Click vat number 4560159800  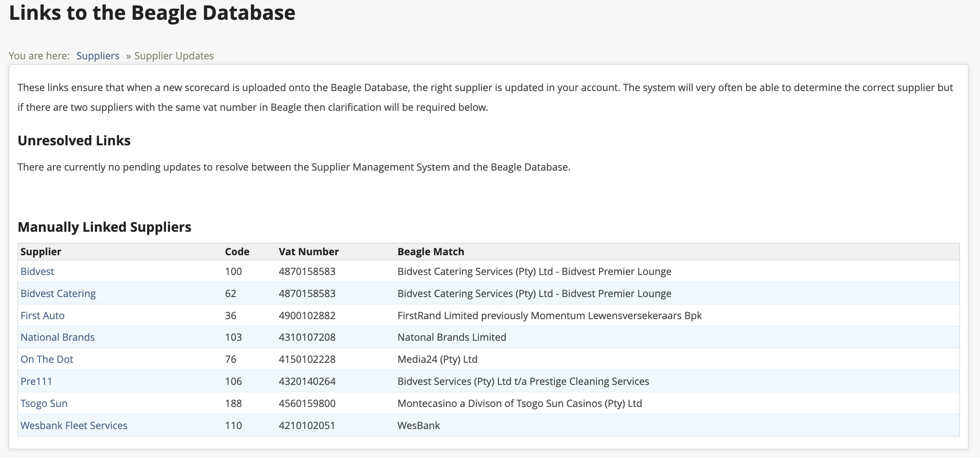pyautogui.click(x=307, y=403)
